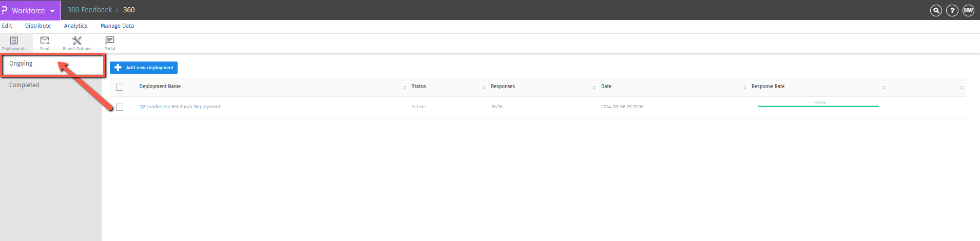
Task: Tick the Q2 Leadership Feedback Deployment checkbox
Action: pos(120,107)
